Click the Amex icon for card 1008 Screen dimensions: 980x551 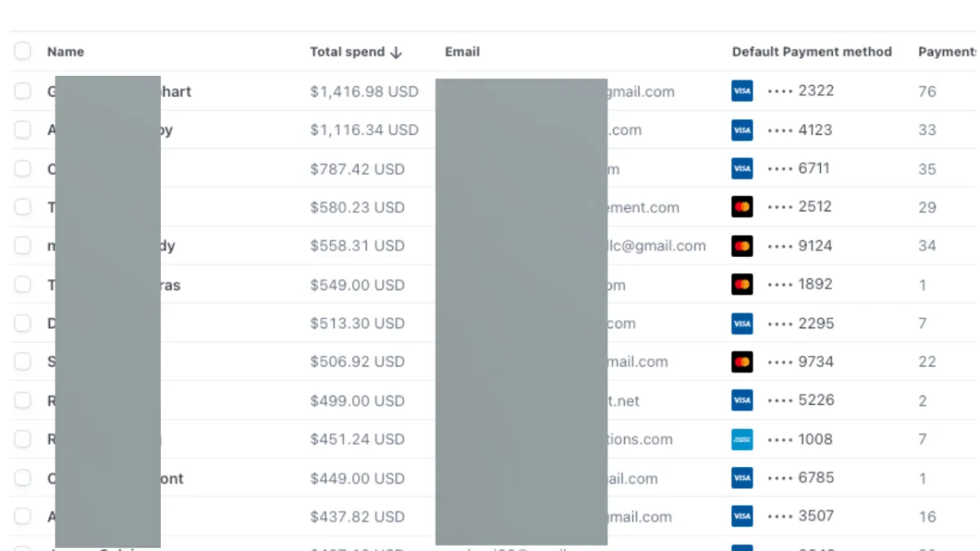742,439
